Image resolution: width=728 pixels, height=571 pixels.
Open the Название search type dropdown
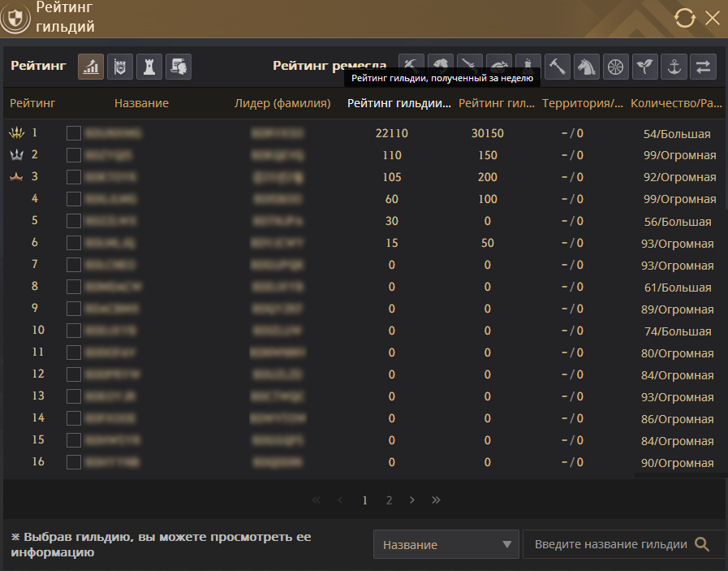[x=446, y=544]
